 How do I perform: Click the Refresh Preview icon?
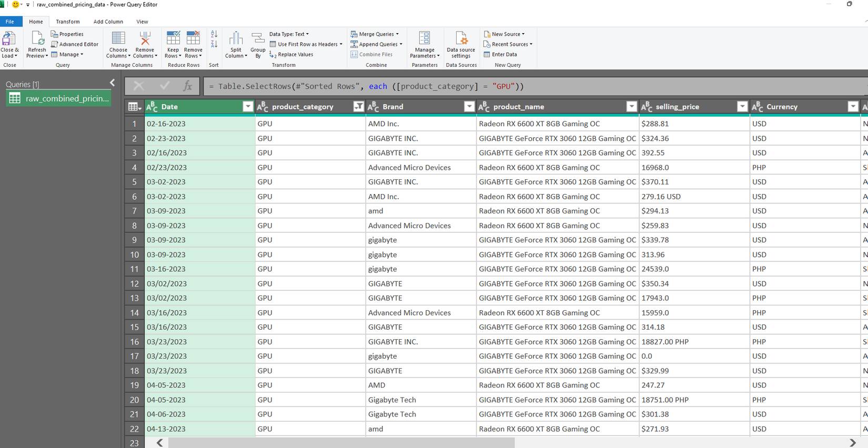pyautogui.click(x=37, y=39)
